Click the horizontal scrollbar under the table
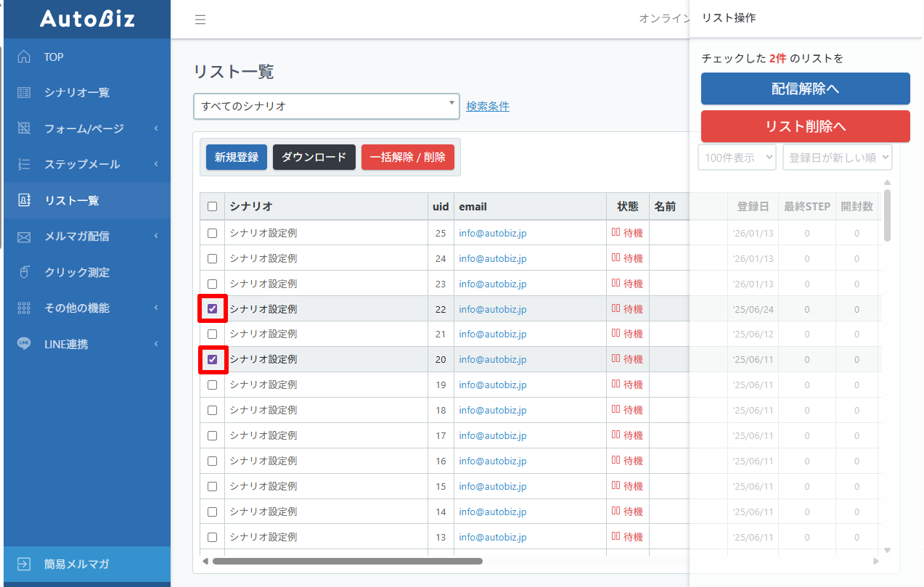Image resolution: width=924 pixels, height=587 pixels. pyautogui.click(x=347, y=561)
